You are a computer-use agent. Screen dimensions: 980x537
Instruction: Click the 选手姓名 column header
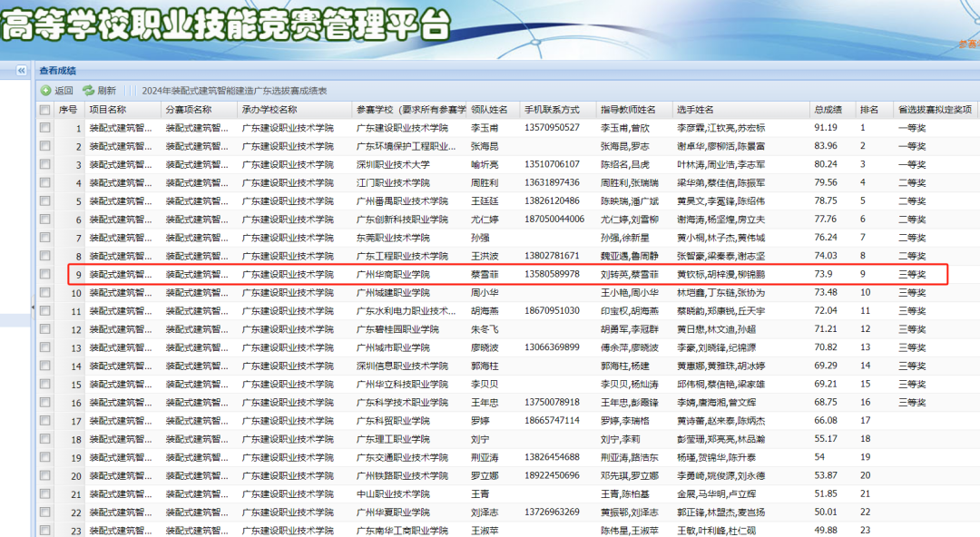pyautogui.click(x=695, y=110)
